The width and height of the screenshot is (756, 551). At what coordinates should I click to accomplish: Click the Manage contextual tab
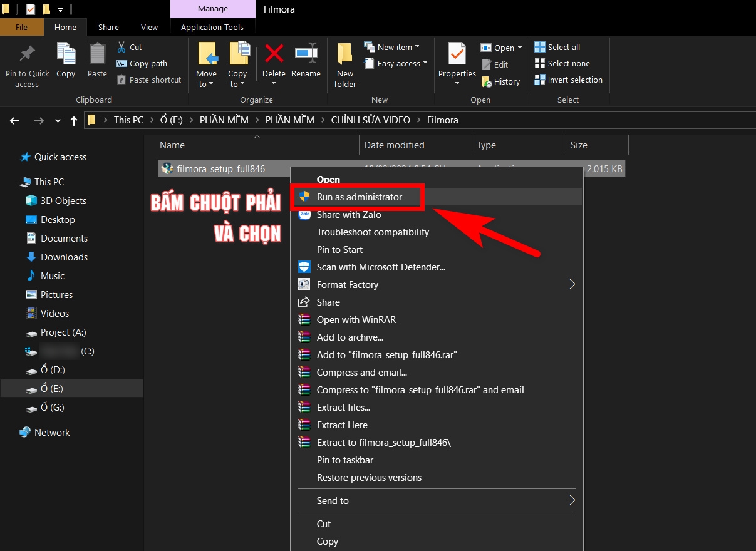(213, 9)
